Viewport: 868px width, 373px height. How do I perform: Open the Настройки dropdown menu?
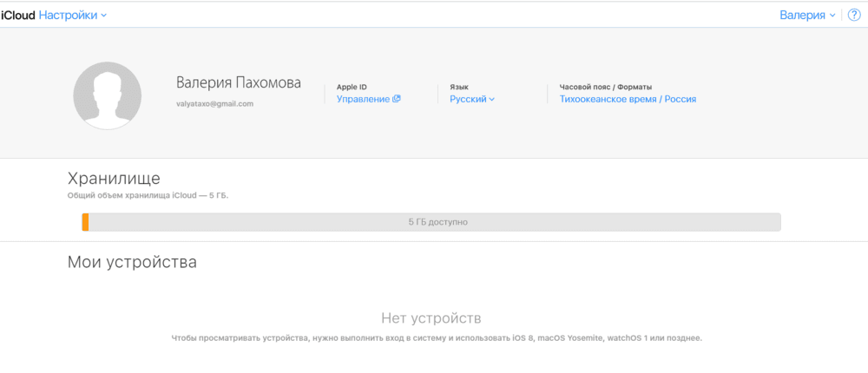[x=73, y=16]
